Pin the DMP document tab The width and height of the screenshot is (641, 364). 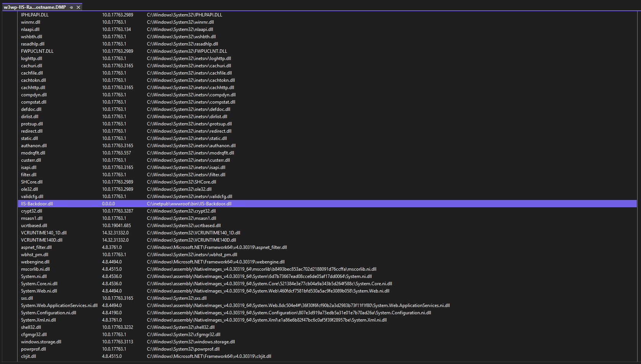click(x=72, y=7)
